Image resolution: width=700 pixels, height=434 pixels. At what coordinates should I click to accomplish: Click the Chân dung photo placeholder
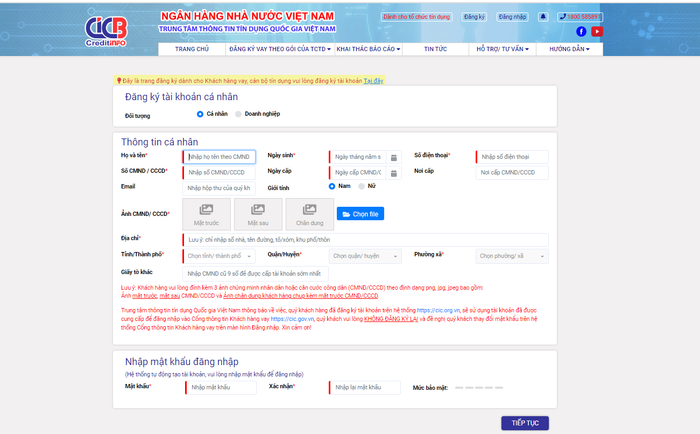[309, 213]
